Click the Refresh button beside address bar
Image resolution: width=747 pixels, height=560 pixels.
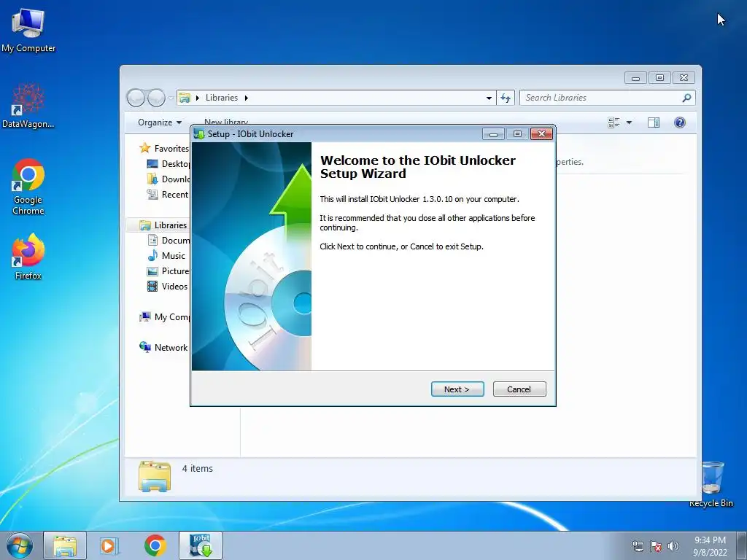tap(506, 98)
